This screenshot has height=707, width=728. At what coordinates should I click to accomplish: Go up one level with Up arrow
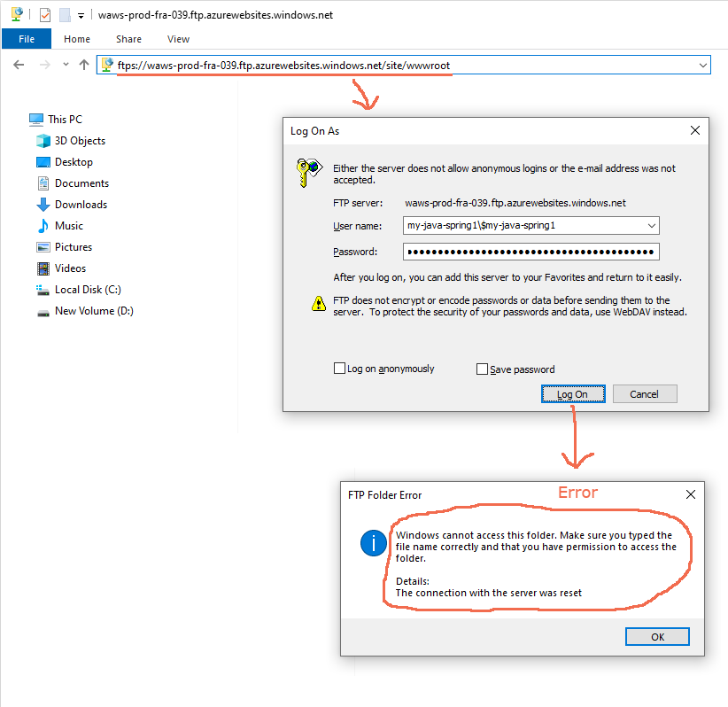click(x=84, y=65)
